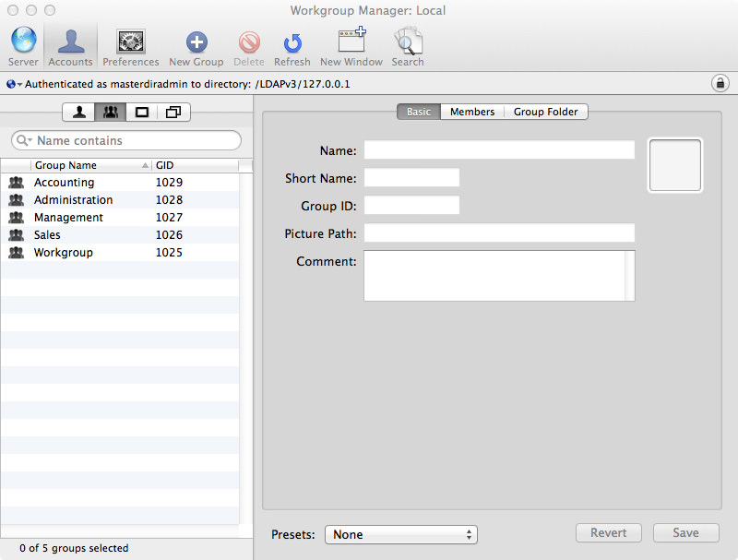Select the Administration group row
Screen dimensions: 738x560
(x=120, y=199)
